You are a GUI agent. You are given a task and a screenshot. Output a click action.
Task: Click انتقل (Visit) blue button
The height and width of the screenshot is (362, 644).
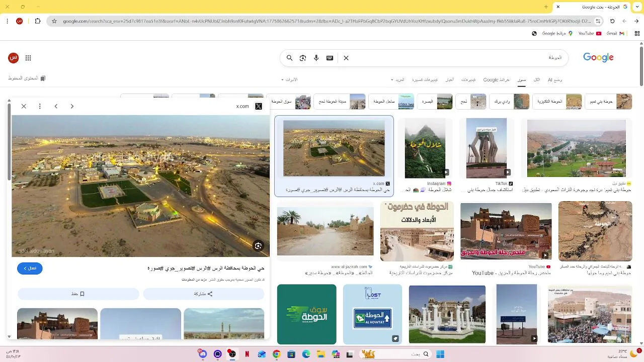point(30,268)
